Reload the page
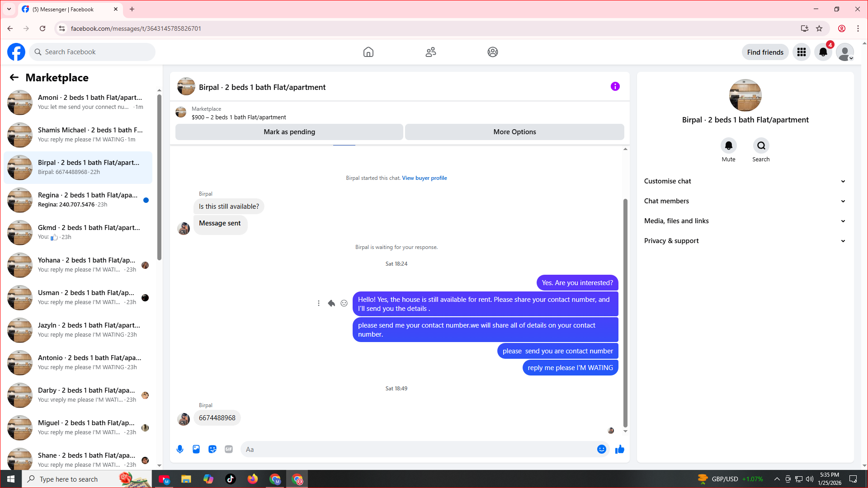 tap(42, 28)
